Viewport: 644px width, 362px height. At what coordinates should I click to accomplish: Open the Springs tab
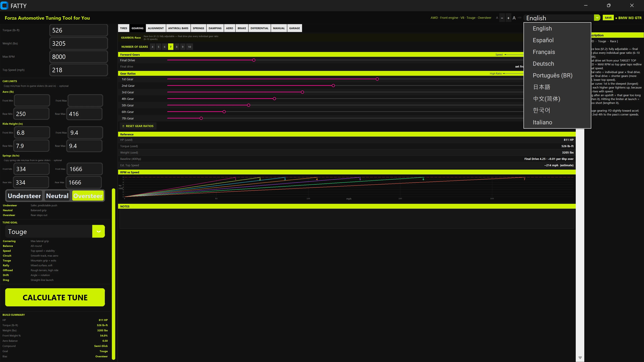coord(199,28)
